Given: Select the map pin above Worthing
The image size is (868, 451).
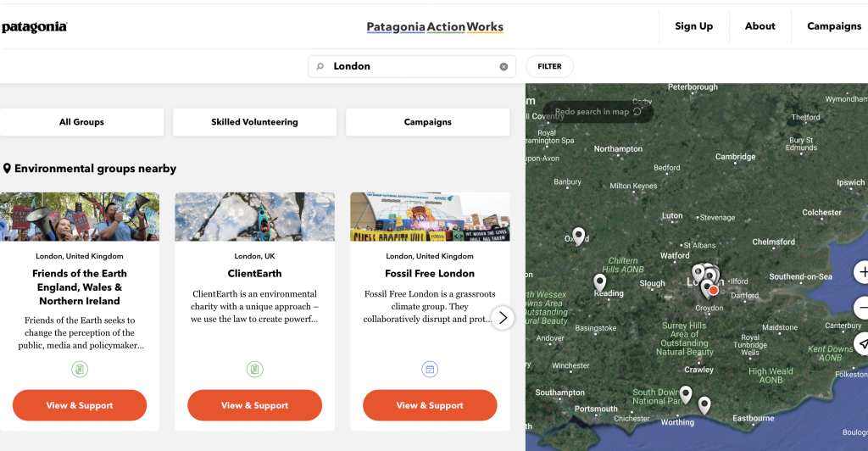Looking at the screenshot, I should [704, 405].
